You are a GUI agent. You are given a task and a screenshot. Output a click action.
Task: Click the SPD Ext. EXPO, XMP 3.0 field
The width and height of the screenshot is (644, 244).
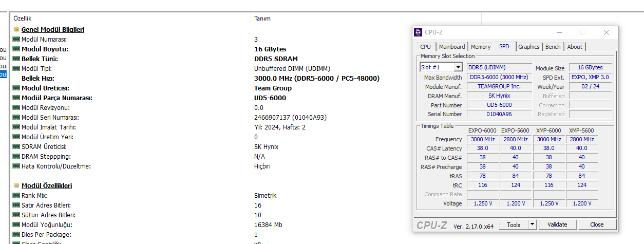coord(590,77)
